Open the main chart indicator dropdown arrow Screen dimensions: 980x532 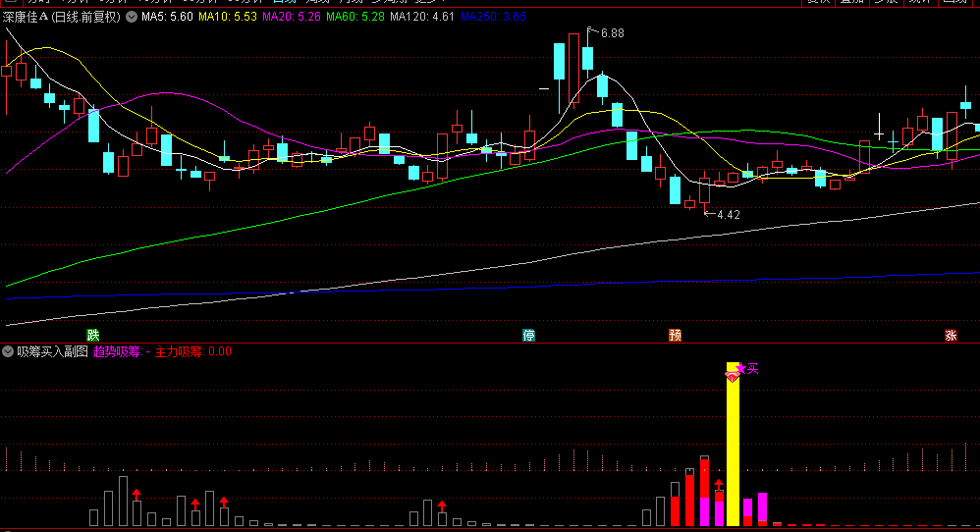coord(132,17)
